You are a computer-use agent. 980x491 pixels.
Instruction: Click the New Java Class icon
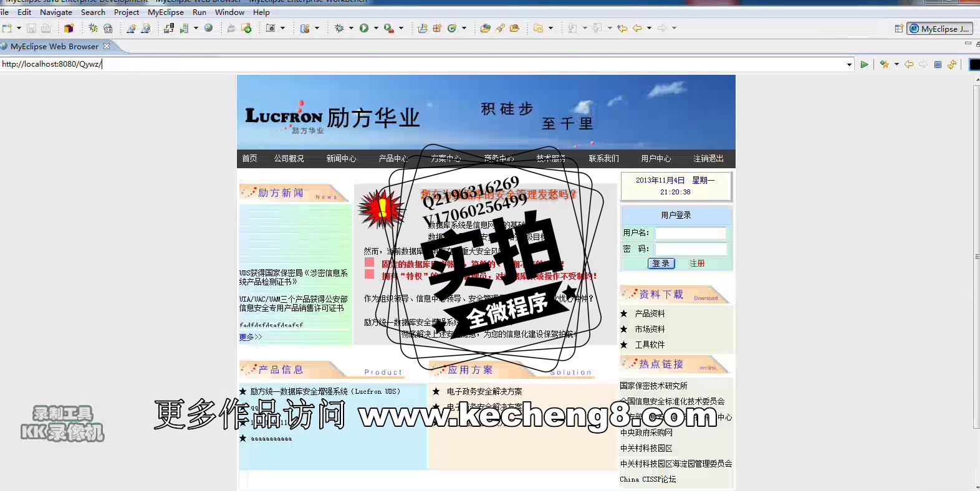pos(452,28)
